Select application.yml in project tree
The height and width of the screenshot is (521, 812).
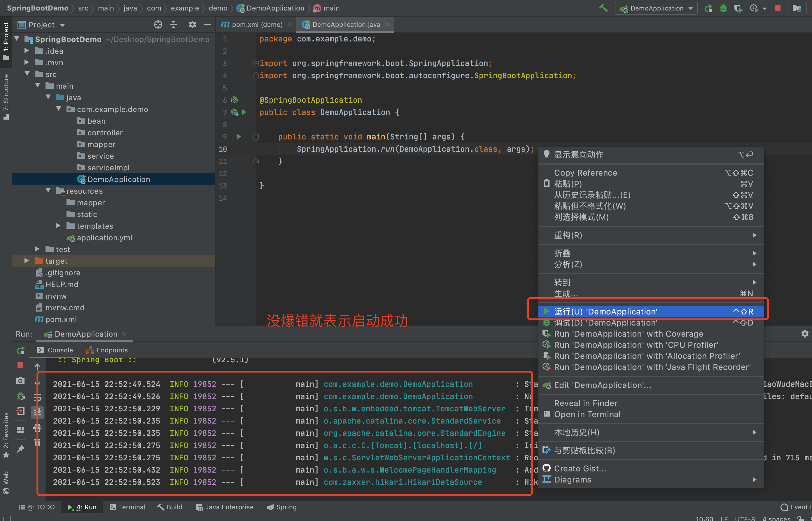104,237
